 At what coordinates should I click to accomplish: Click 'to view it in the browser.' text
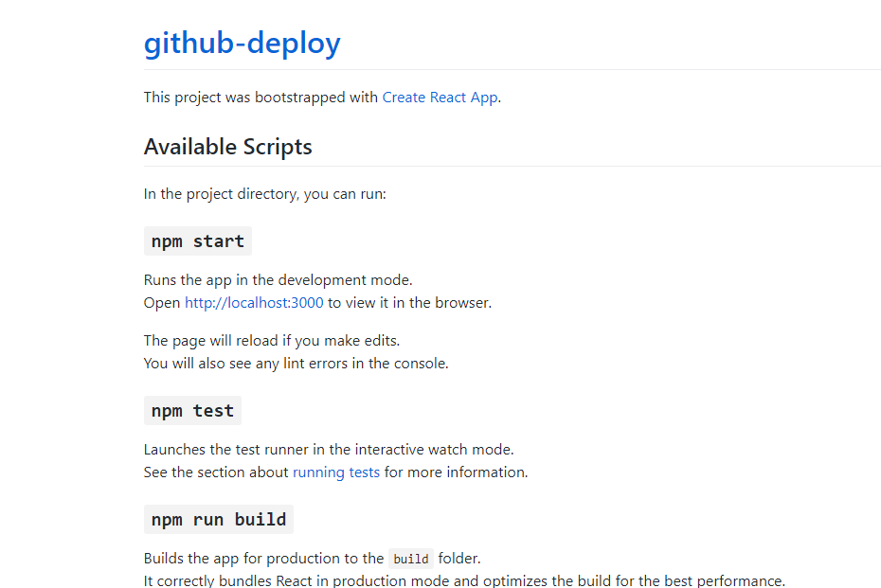coord(409,303)
